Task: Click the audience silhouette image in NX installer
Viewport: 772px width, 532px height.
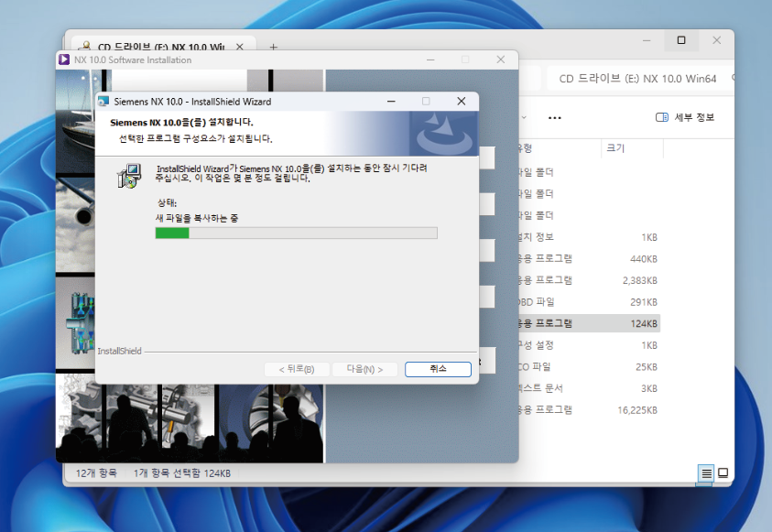Action: pyautogui.click(x=190, y=423)
